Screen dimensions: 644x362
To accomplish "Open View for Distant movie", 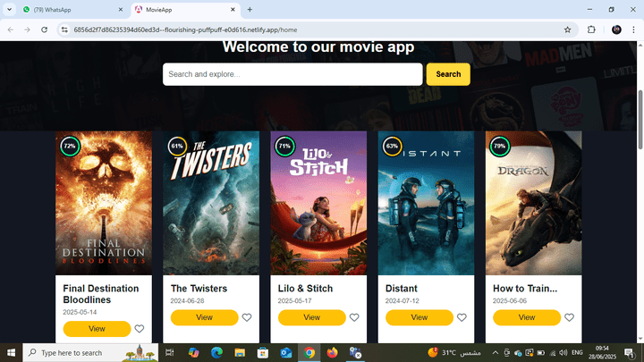I will (x=419, y=317).
